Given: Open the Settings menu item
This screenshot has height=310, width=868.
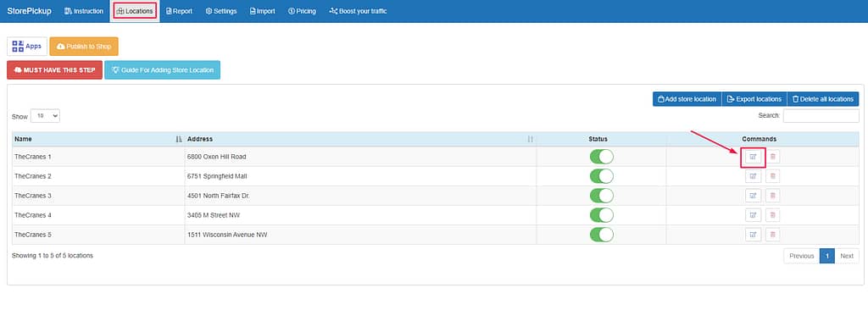Looking at the screenshot, I should pos(221,11).
